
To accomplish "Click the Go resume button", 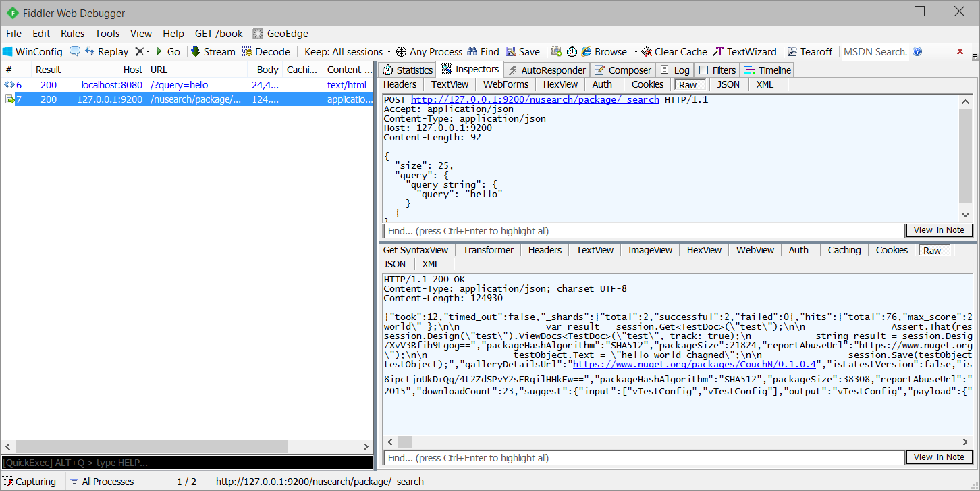I will (x=168, y=51).
